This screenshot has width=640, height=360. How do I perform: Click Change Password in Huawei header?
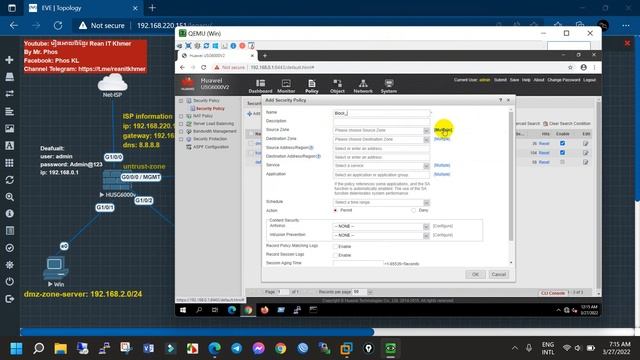564,80
